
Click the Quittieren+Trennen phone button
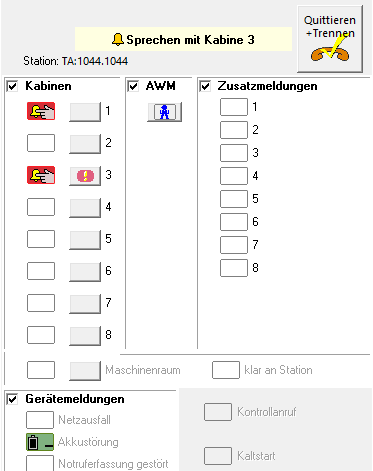coord(330,39)
